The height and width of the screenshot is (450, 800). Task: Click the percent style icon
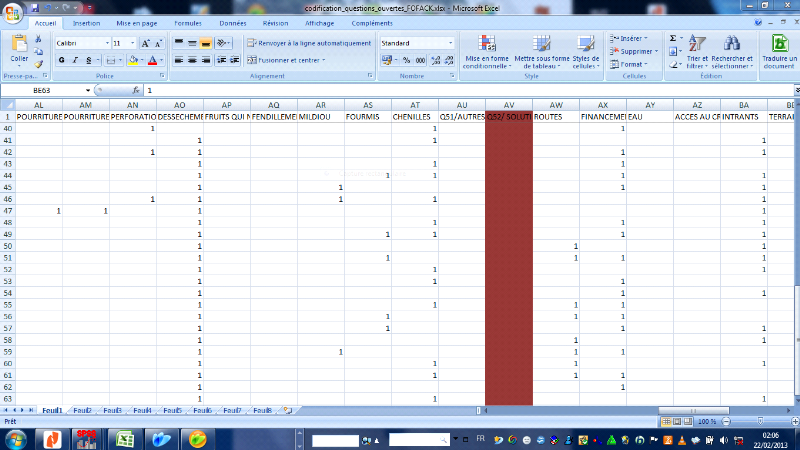406,60
